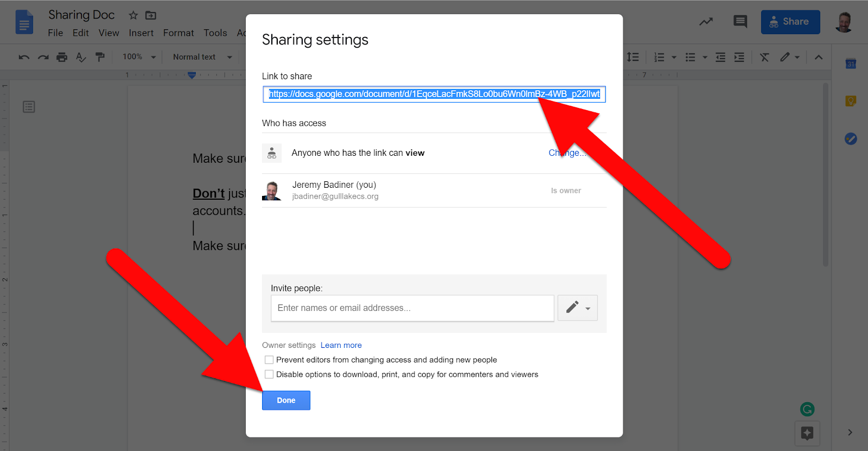
Task: Open the View menu
Action: [x=109, y=33]
